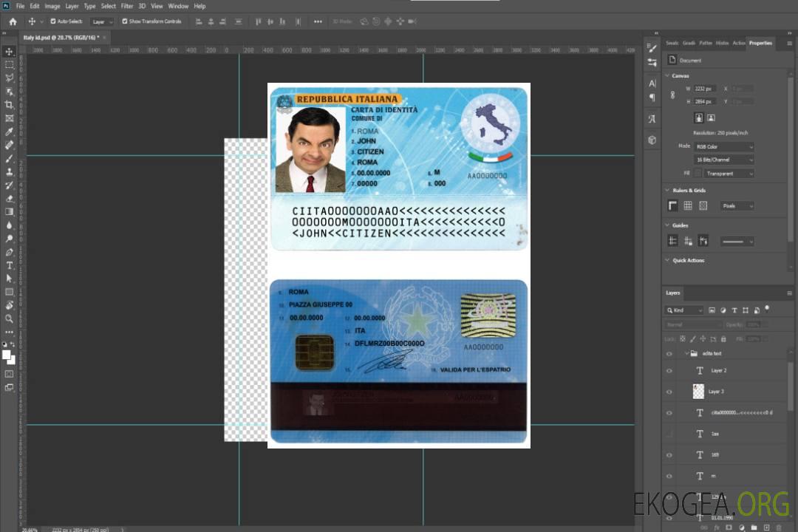The height and width of the screenshot is (532, 798).
Task: Click the delete layer trash icon
Action: [778, 528]
